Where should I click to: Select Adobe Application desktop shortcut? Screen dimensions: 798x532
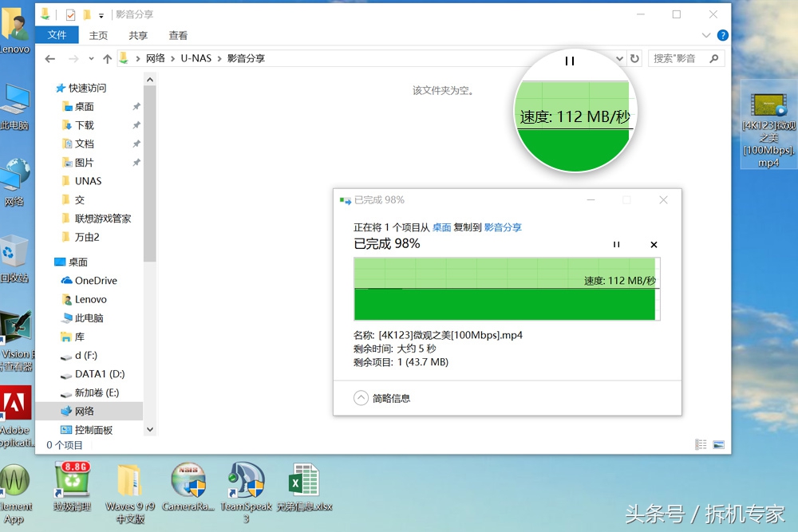tap(15, 417)
